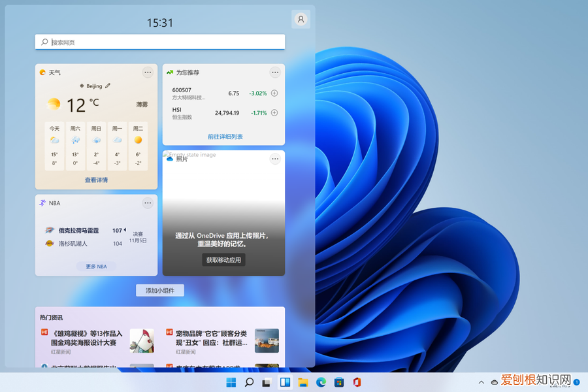The height and width of the screenshot is (392, 588).
Task: Click the 搜索网页 search input field
Action: pyautogui.click(x=159, y=42)
